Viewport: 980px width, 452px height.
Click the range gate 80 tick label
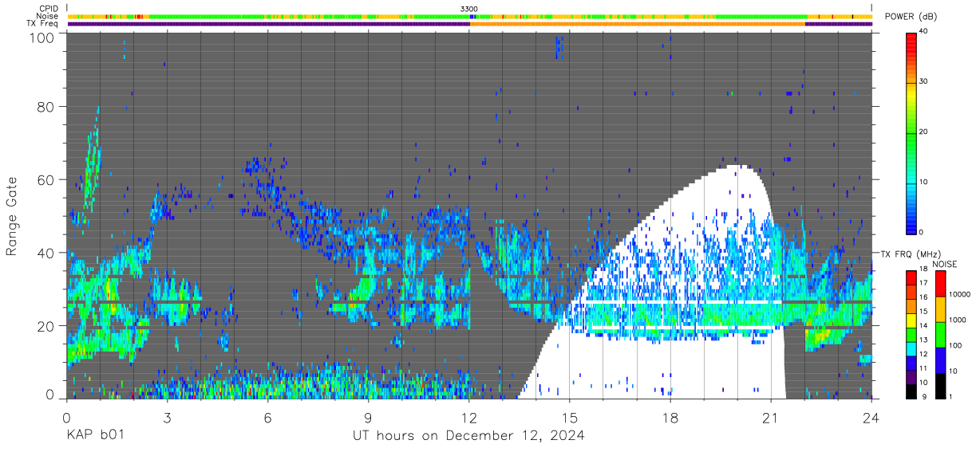47,106
